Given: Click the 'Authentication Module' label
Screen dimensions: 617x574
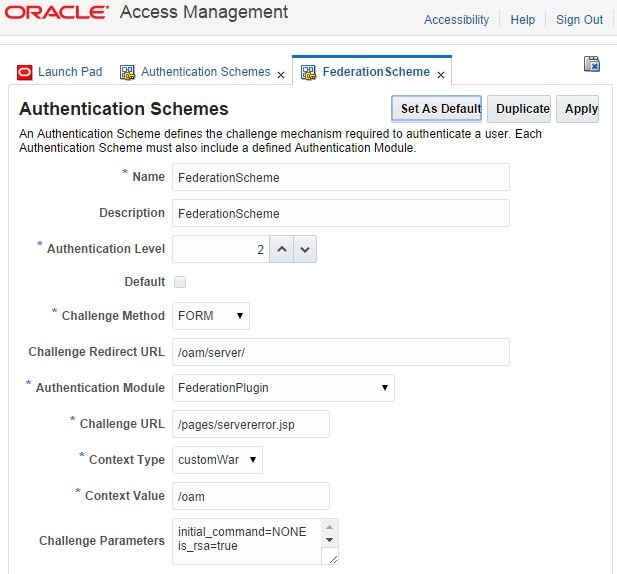Looking at the screenshot, I should 100,388.
